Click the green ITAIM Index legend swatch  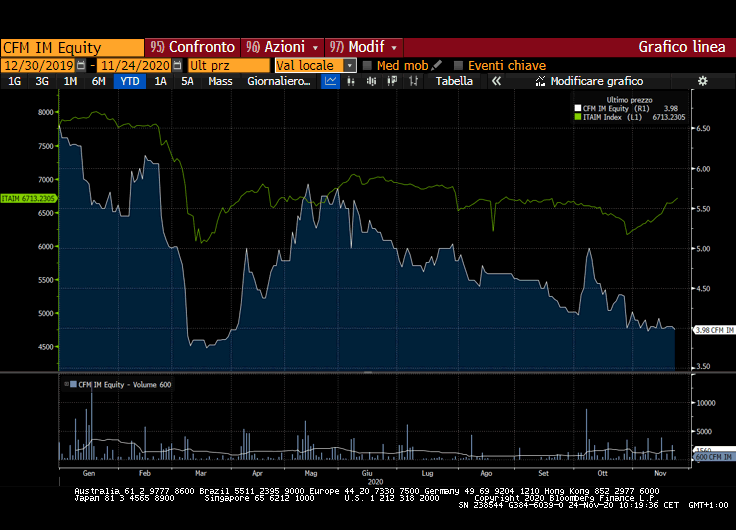578,117
